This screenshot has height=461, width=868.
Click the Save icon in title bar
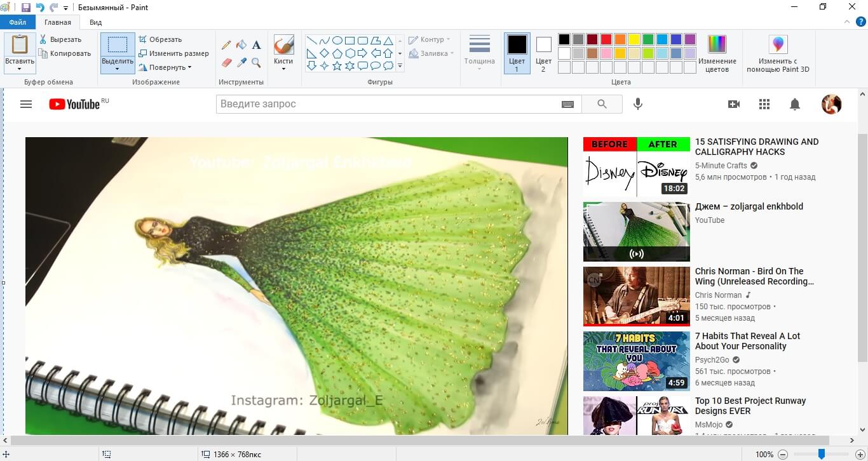[26, 8]
